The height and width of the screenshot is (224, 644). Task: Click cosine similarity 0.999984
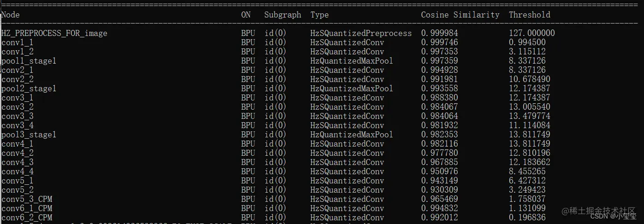440,33
